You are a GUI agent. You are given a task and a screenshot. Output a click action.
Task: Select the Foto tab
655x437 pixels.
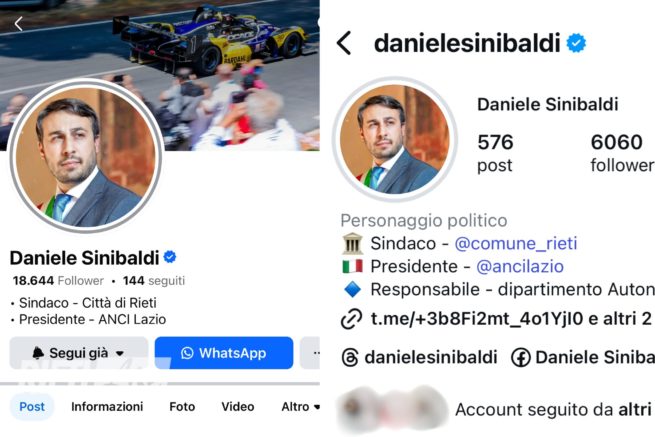tap(182, 407)
